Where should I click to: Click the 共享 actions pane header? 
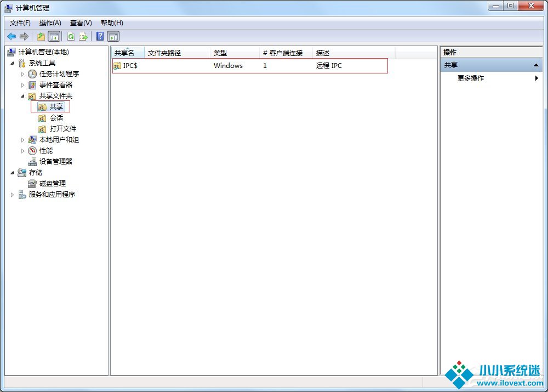(x=492, y=65)
